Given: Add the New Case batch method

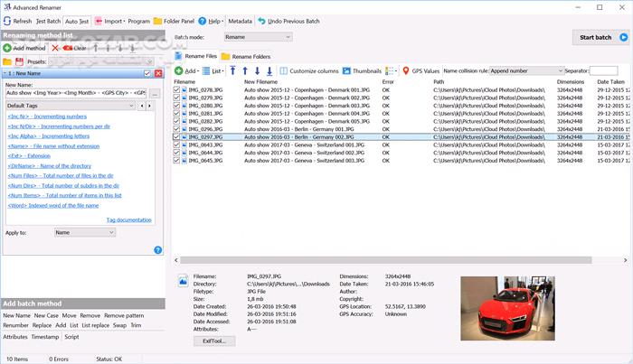Looking at the screenshot, I should pos(46,315).
